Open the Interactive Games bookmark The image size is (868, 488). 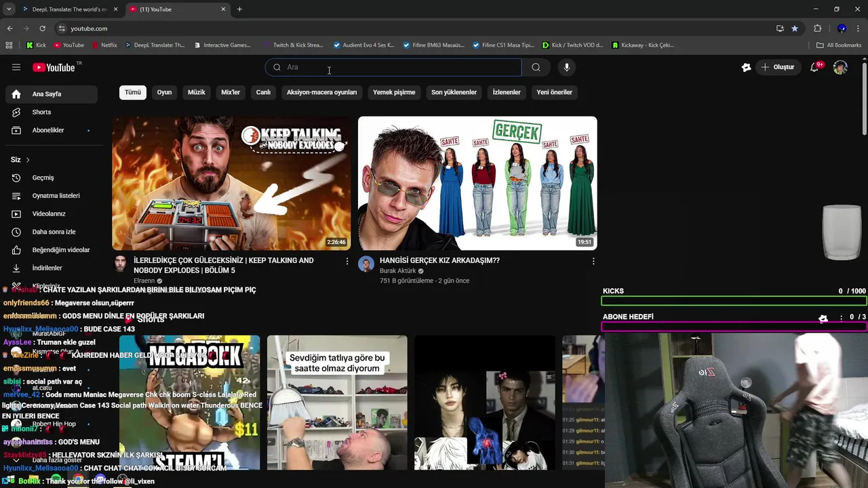click(222, 45)
